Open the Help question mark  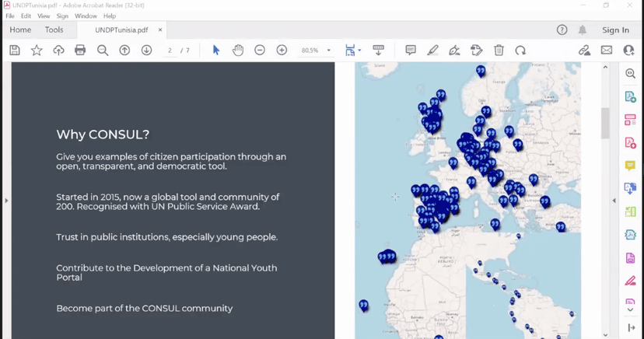pos(562,30)
